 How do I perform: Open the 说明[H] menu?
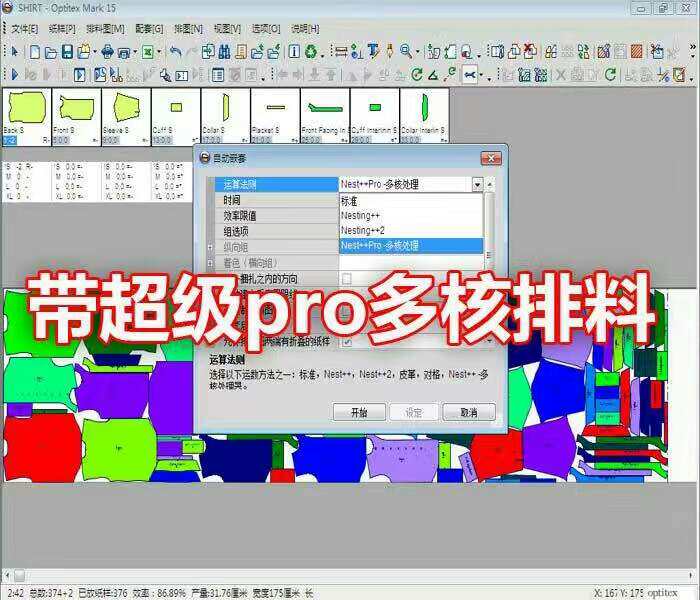[x=305, y=29]
